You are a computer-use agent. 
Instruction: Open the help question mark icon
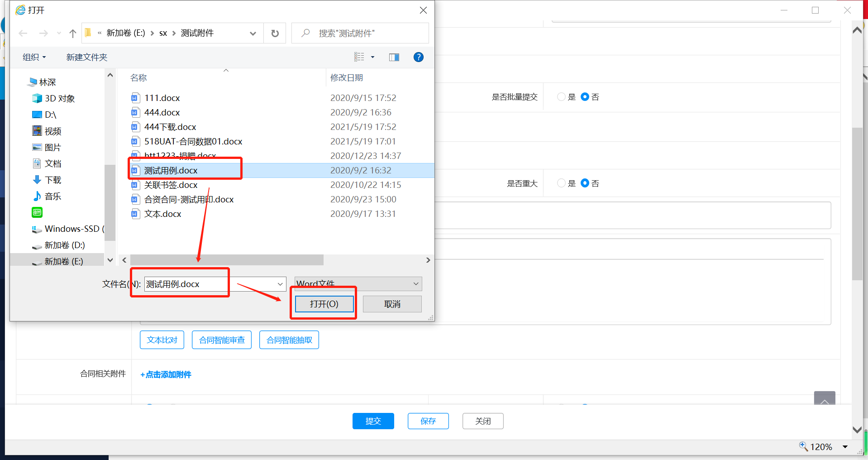coord(418,57)
